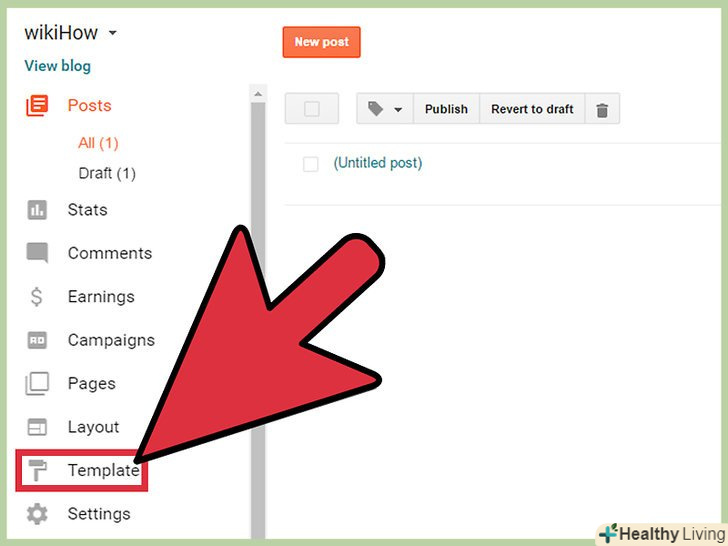Click the Comments speech bubble icon
This screenshot has width=728, height=546.
[37, 253]
